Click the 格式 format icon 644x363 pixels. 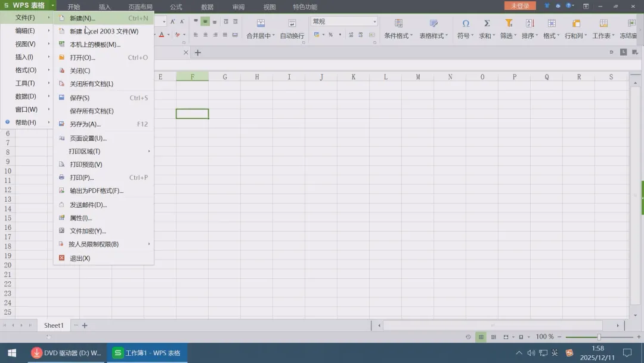552,23
